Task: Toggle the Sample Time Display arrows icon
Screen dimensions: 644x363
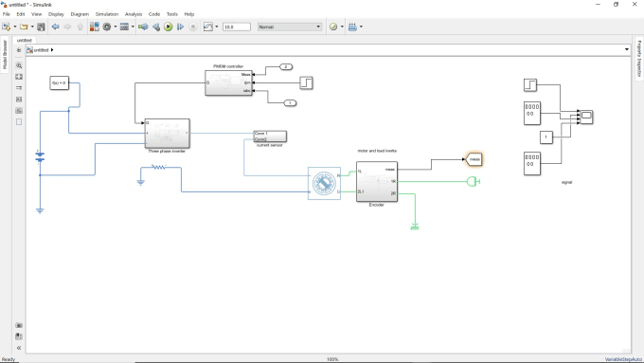Action: point(19,88)
